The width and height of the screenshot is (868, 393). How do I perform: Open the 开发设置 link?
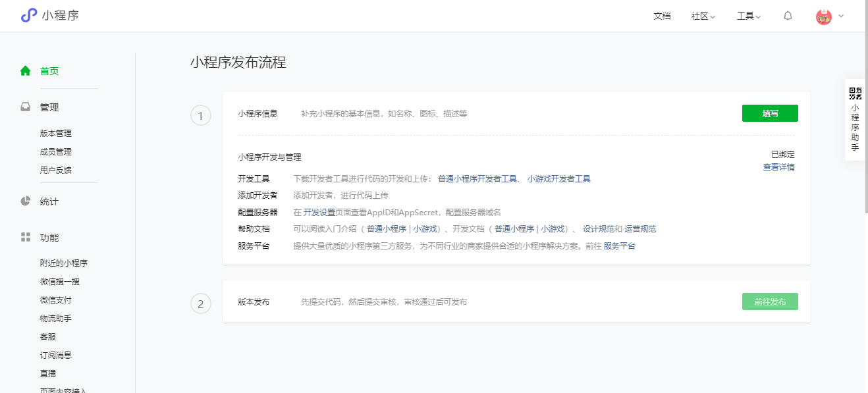(319, 212)
